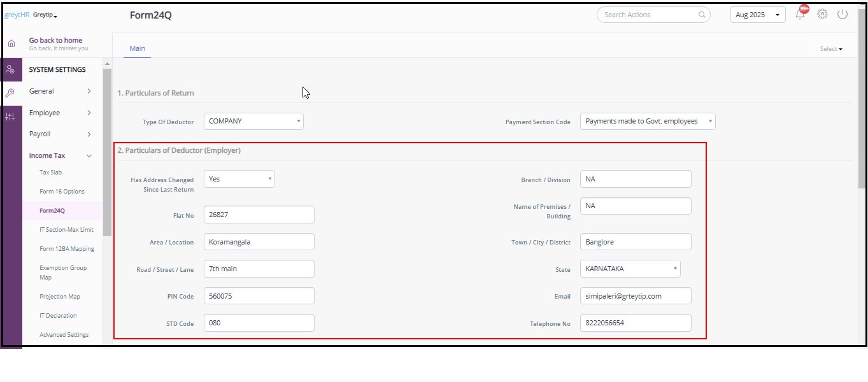The width and height of the screenshot is (868, 382).
Task: Click the '2. Particulars of Deductor' heading
Action: click(x=179, y=150)
